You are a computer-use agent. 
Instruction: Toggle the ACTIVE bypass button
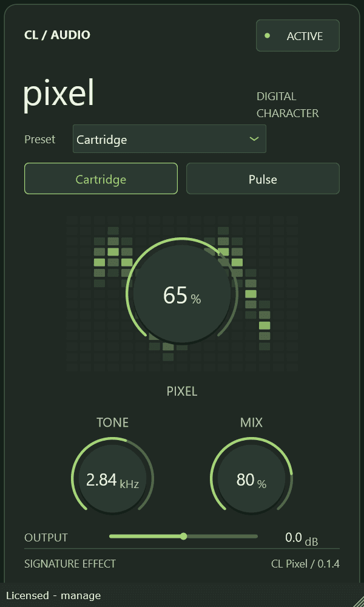click(297, 36)
